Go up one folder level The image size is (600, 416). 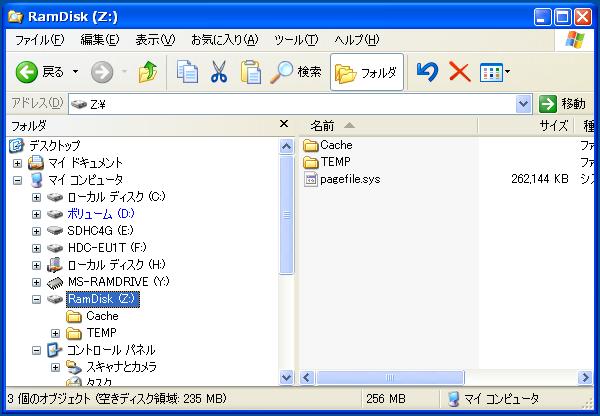tap(148, 72)
